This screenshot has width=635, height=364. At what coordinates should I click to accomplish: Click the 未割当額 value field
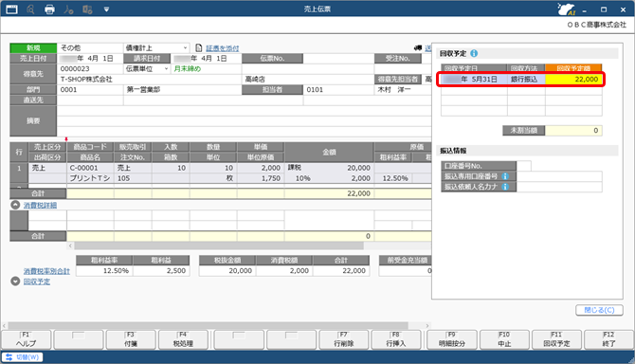[573, 131]
